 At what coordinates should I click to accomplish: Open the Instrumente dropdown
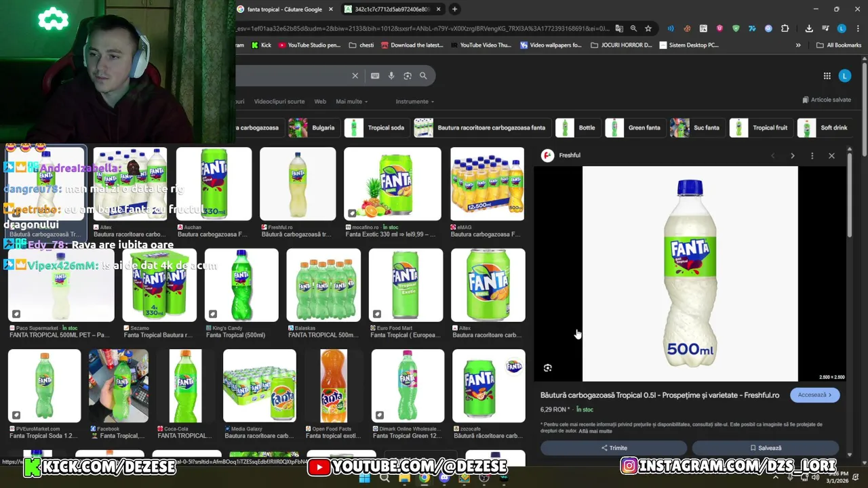pos(414,102)
